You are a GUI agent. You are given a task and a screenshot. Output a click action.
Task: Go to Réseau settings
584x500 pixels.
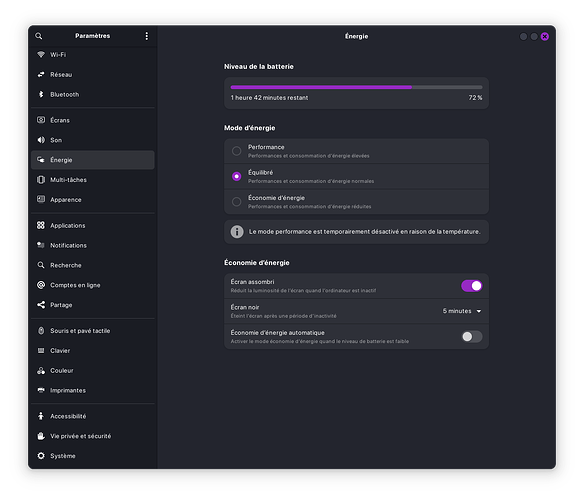pos(93,75)
